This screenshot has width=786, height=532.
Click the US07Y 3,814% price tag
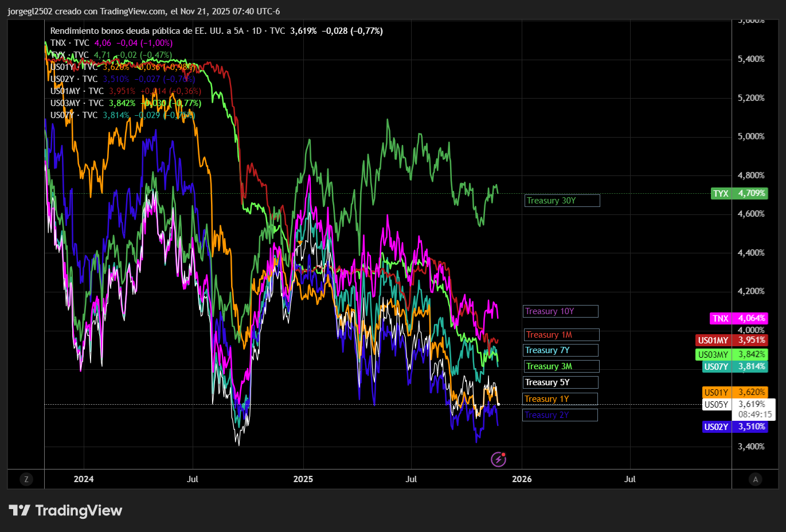(735, 366)
